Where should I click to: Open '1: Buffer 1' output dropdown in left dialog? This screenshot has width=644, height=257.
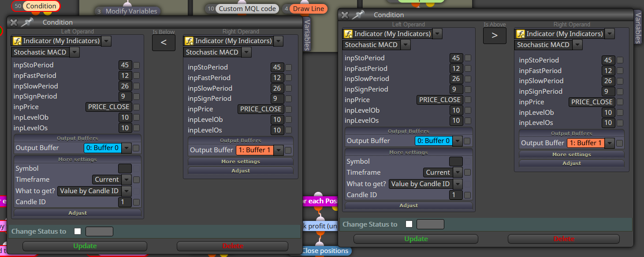[x=279, y=150]
